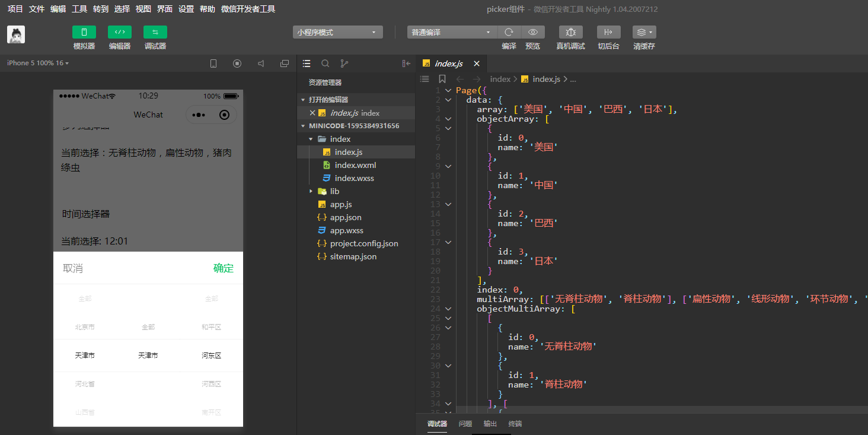Click the back navigation arrow in the editor

pyautogui.click(x=460, y=79)
